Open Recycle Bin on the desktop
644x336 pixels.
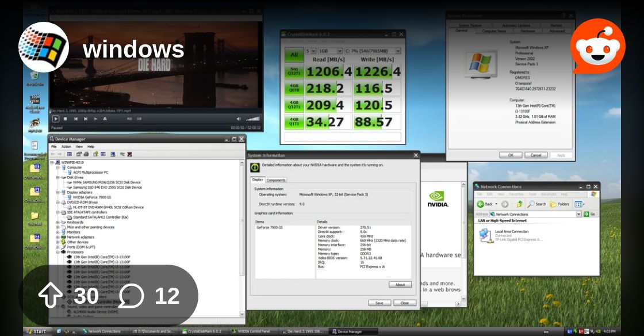pos(34,77)
